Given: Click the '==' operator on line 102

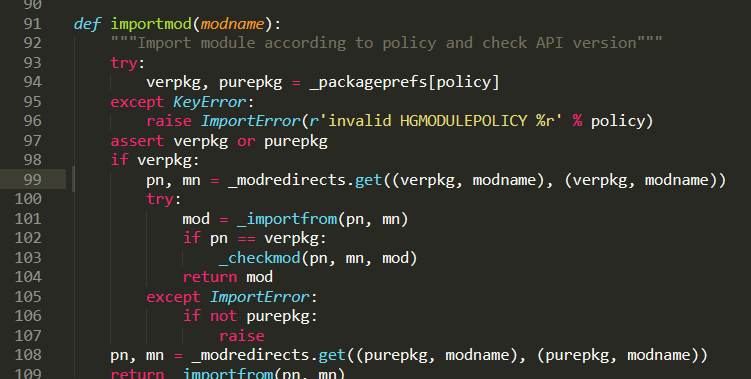Looking at the screenshot, I should (246, 239).
